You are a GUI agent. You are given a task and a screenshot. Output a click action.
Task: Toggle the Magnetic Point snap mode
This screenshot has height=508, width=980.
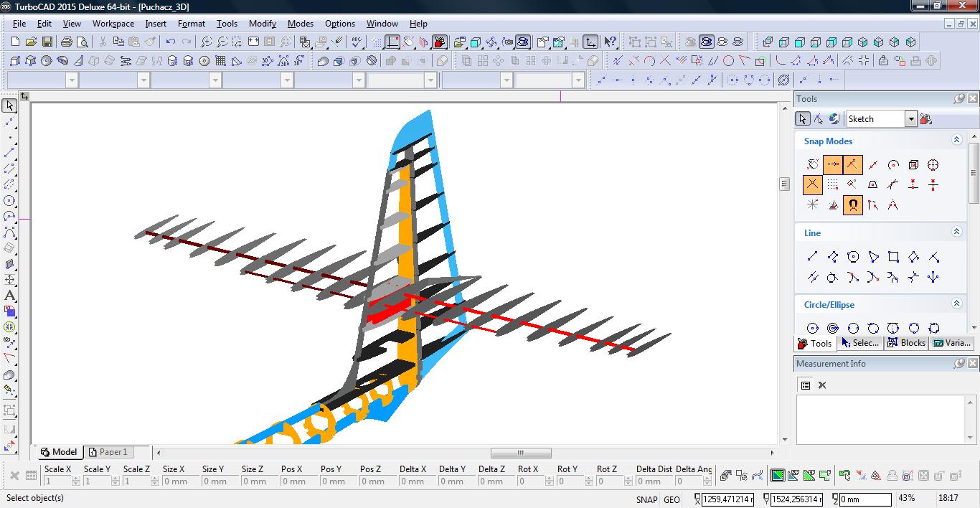[x=852, y=205]
